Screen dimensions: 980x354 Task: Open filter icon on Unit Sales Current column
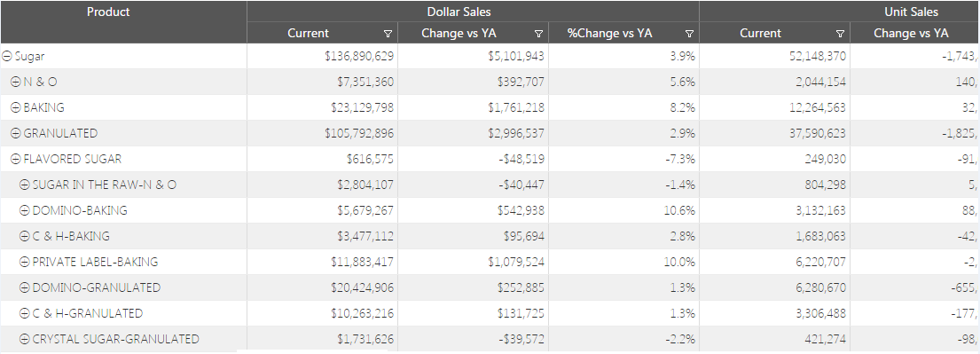840,34
